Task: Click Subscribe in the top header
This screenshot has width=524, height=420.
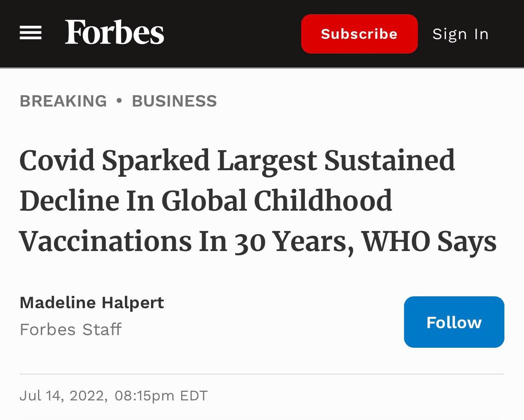Action: pos(359,34)
